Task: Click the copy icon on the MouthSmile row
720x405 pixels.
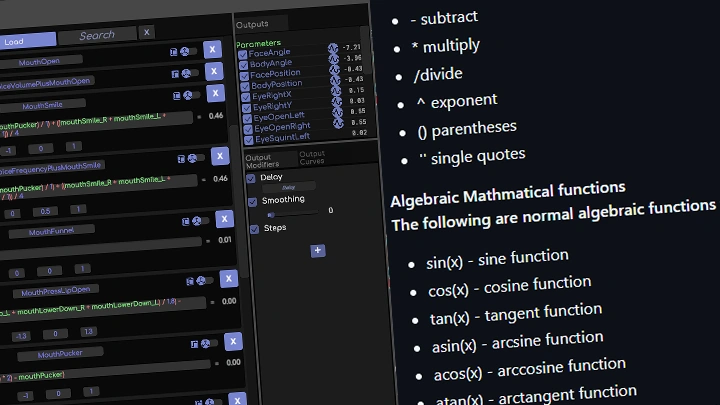Action: click(x=176, y=96)
